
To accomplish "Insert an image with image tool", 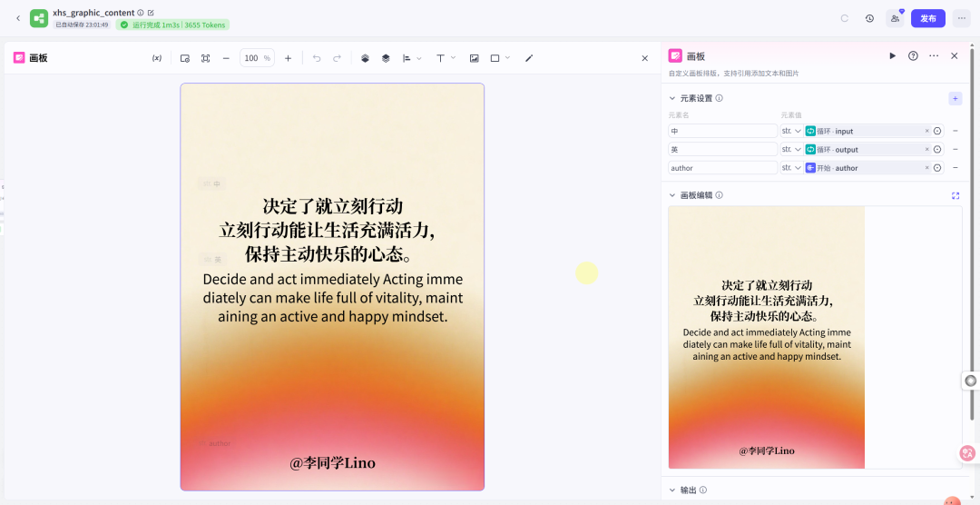I will tap(475, 58).
